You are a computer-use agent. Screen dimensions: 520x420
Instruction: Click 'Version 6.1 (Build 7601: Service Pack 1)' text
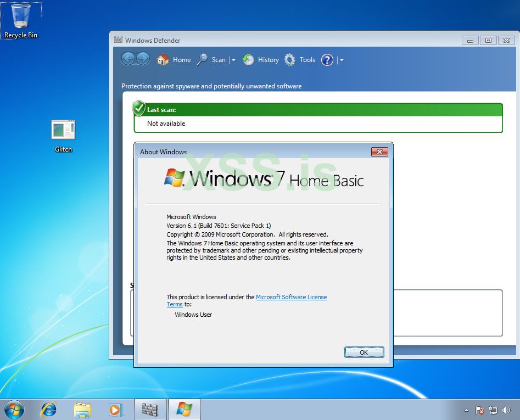pyautogui.click(x=219, y=226)
